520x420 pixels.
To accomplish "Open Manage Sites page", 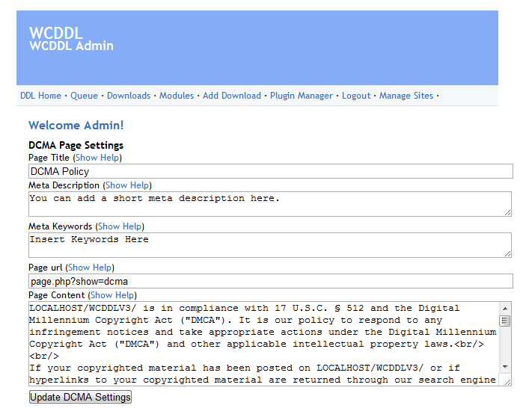I will [406, 96].
